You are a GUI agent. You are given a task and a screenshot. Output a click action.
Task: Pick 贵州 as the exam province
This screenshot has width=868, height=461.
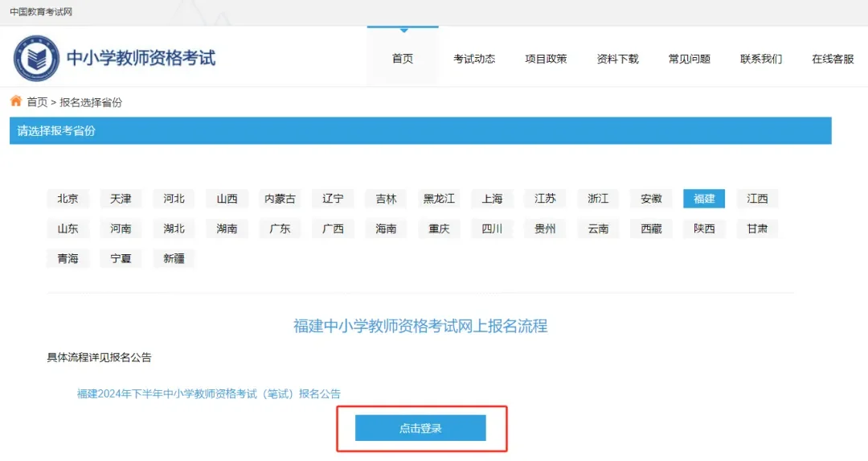click(x=545, y=228)
